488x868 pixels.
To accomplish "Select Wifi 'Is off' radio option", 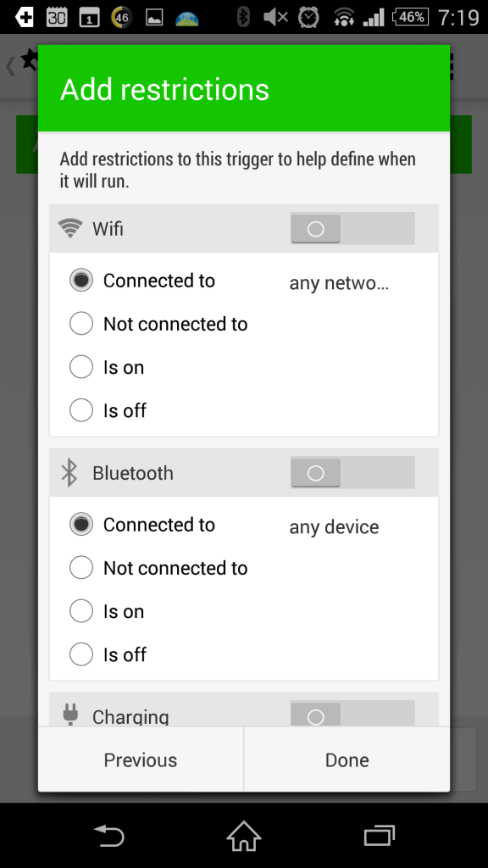I will pos(81,411).
